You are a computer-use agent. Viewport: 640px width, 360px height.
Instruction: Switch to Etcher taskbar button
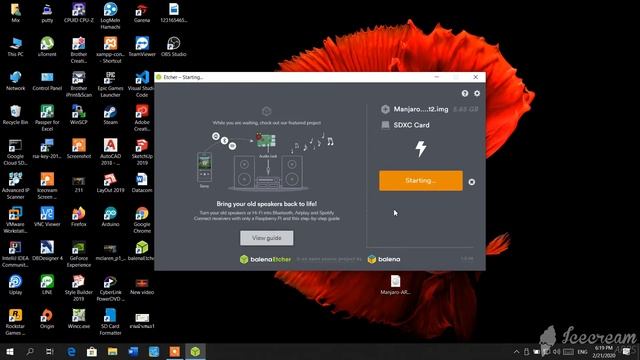coord(196,351)
